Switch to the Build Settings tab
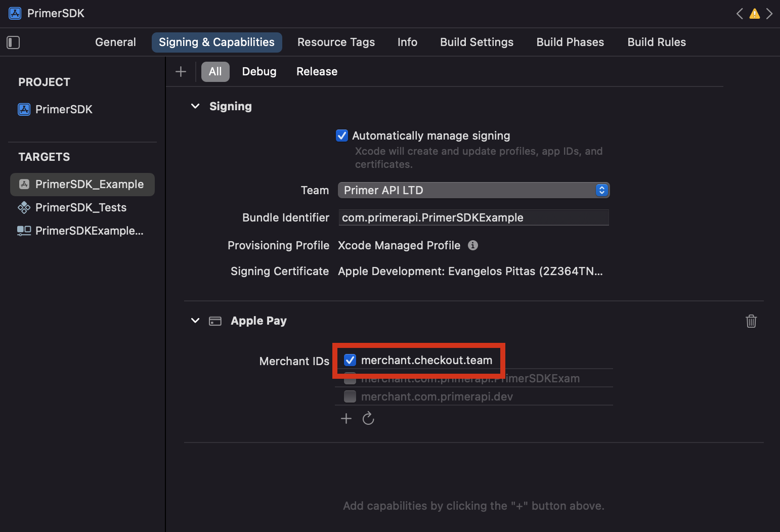780x532 pixels. coord(476,42)
